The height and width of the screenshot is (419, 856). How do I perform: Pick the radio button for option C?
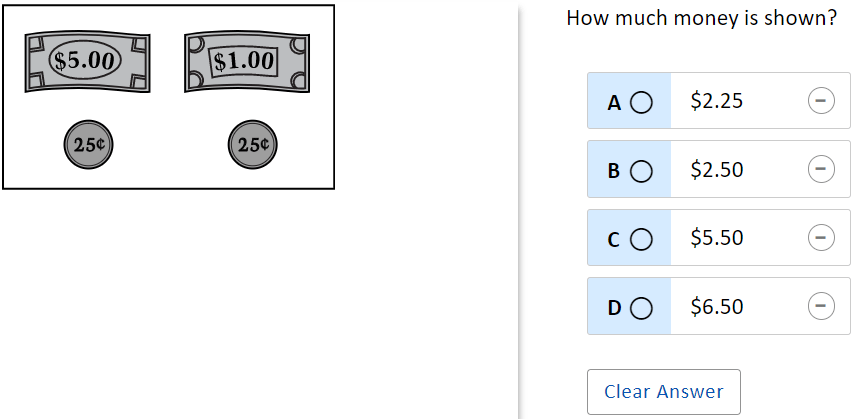(641, 239)
